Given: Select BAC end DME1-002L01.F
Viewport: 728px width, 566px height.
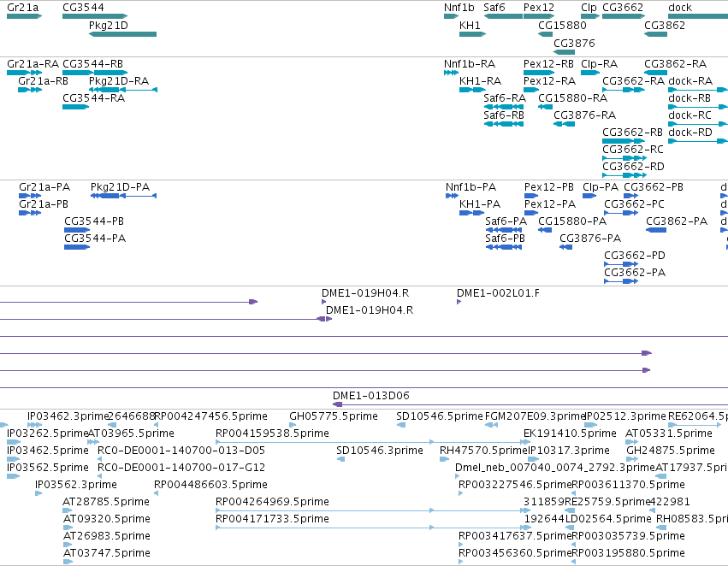Looking at the screenshot, I should (x=459, y=302).
